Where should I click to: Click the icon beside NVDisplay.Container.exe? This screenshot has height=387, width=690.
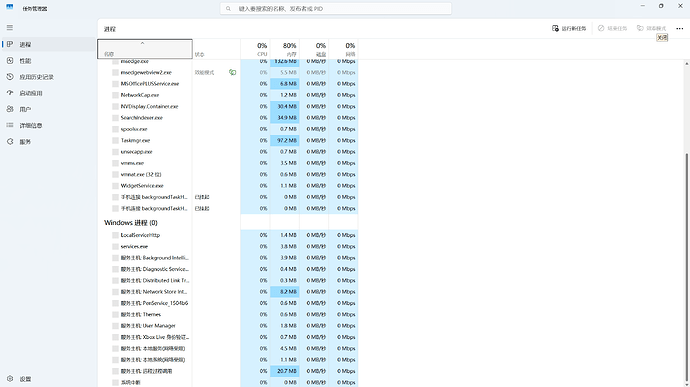(115, 107)
